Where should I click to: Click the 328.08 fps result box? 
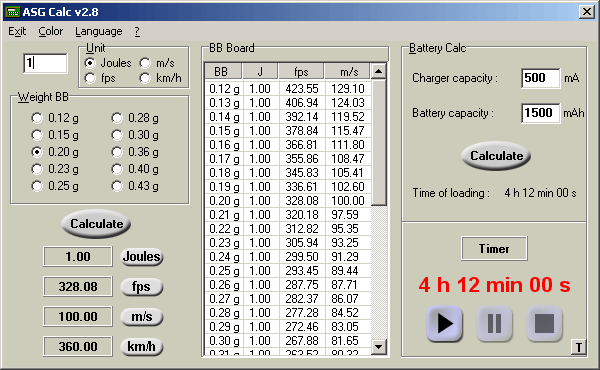click(78, 287)
